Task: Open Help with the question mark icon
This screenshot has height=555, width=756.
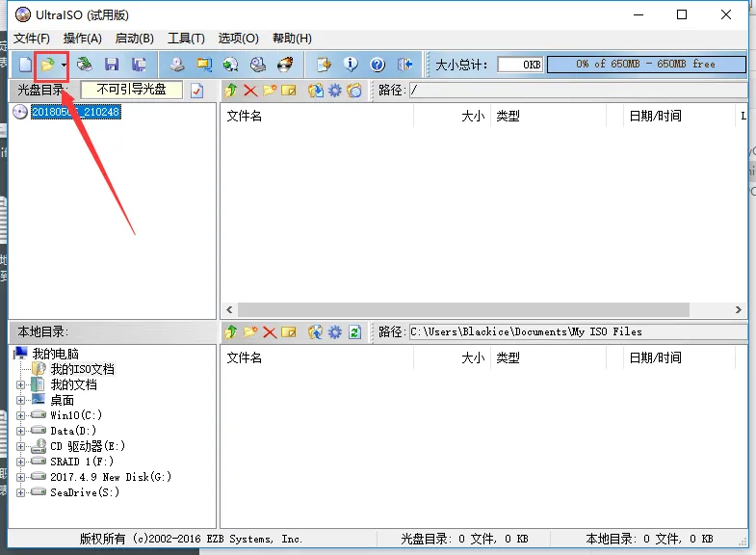Action: point(378,65)
